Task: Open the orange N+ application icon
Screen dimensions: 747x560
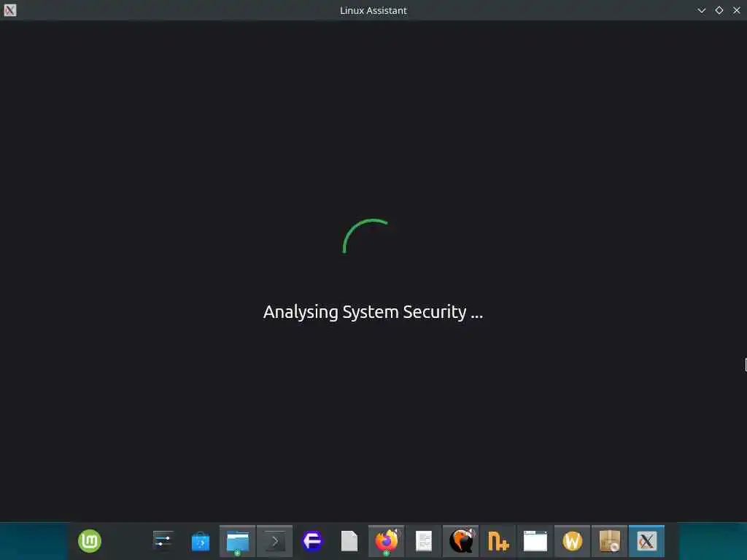Action: pyautogui.click(x=498, y=542)
